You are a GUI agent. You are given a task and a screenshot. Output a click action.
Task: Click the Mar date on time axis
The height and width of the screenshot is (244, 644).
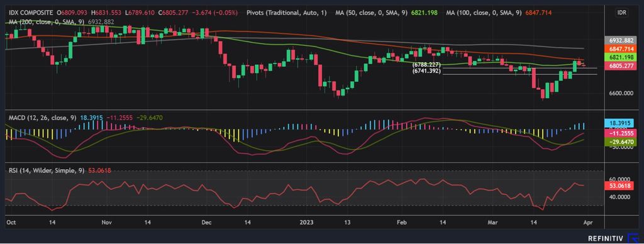pos(492,222)
